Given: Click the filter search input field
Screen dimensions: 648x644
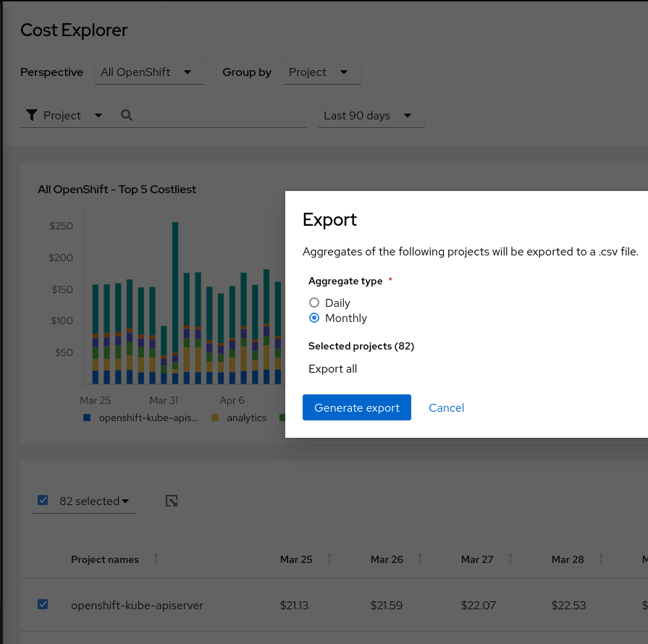Looking at the screenshot, I should coord(217,116).
